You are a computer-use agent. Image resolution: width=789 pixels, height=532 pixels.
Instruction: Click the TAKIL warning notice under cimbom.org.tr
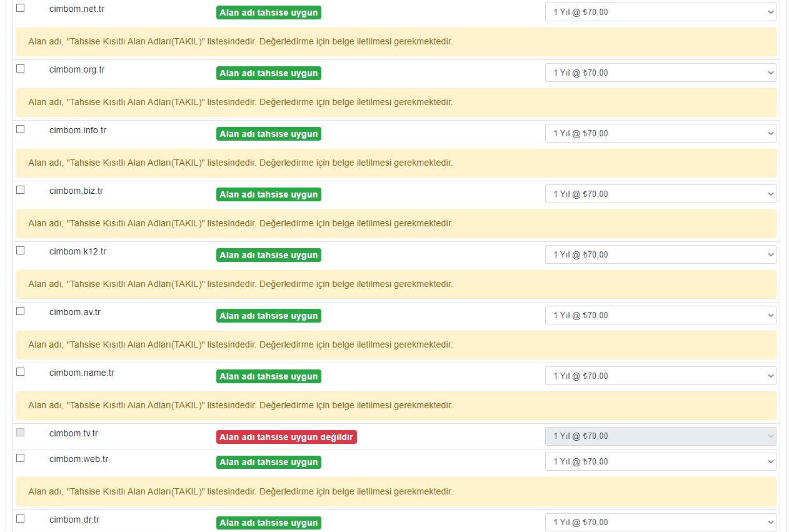point(396,103)
